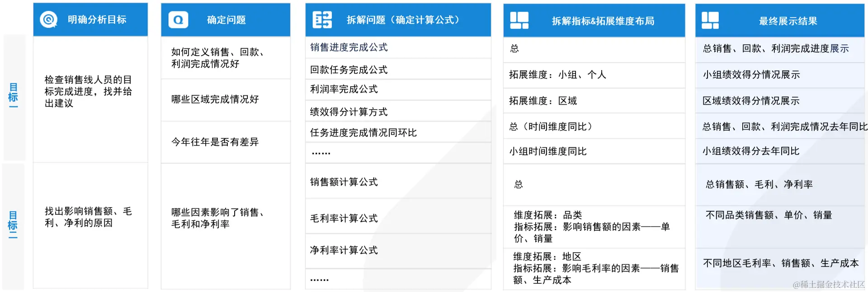Click 不同地区毛利率、销售额、生产成本
This screenshot has width=868, height=292.
coord(780,269)
